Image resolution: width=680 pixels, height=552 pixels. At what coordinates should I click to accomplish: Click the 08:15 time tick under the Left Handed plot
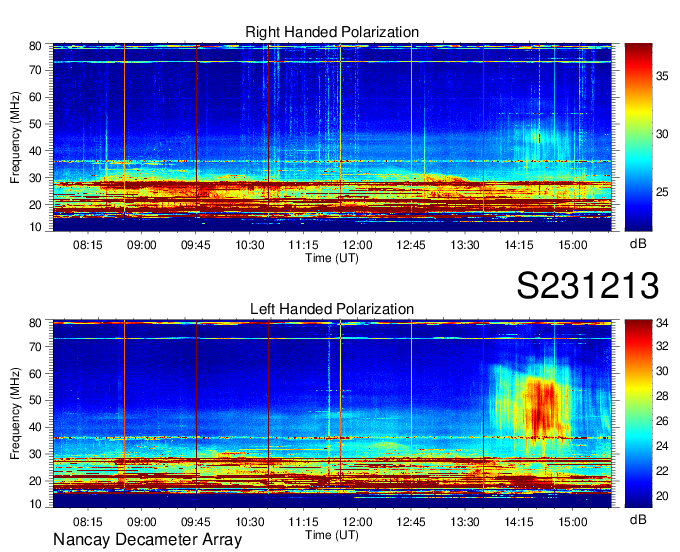pos(88,522)
